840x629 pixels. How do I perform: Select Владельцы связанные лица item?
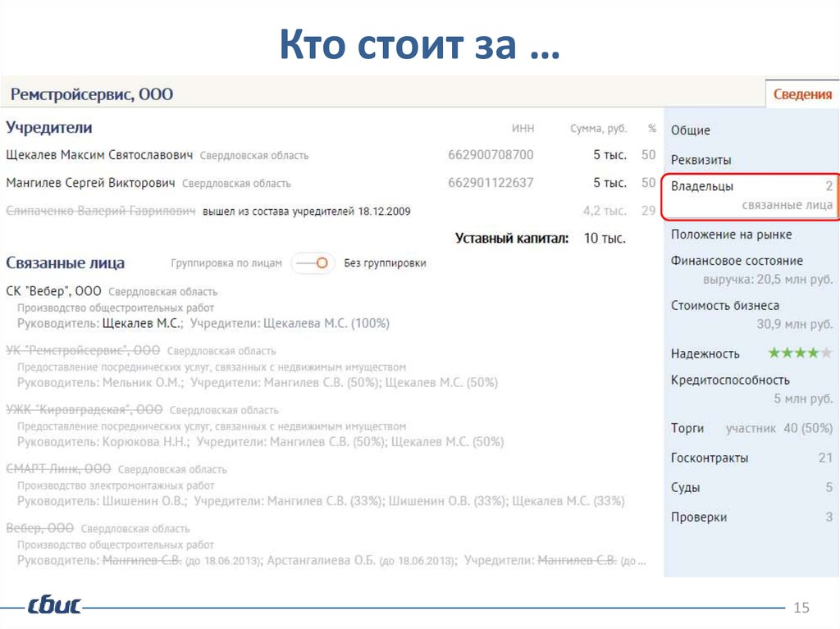coord(751,195)
